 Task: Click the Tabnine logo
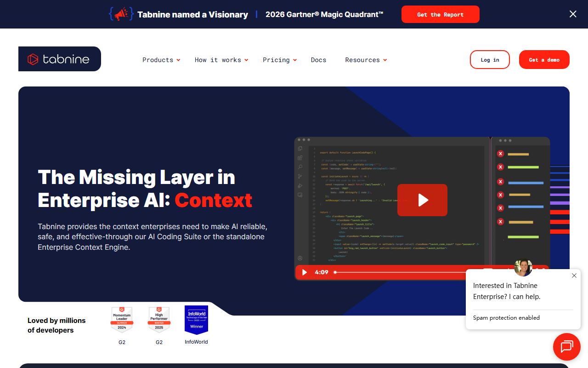(60, 59)
